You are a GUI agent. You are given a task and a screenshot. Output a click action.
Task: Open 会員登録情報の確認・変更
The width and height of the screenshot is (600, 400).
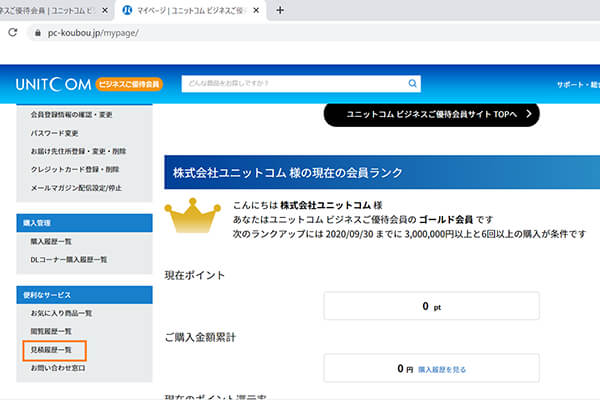pyautogui.click(x=72, y=114)
